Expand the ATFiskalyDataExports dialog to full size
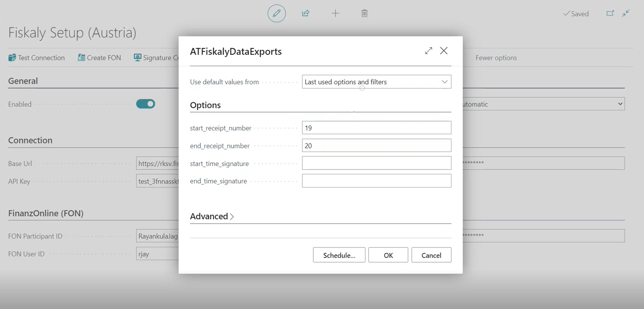This screenshot has width=644, height=309. 428,51
